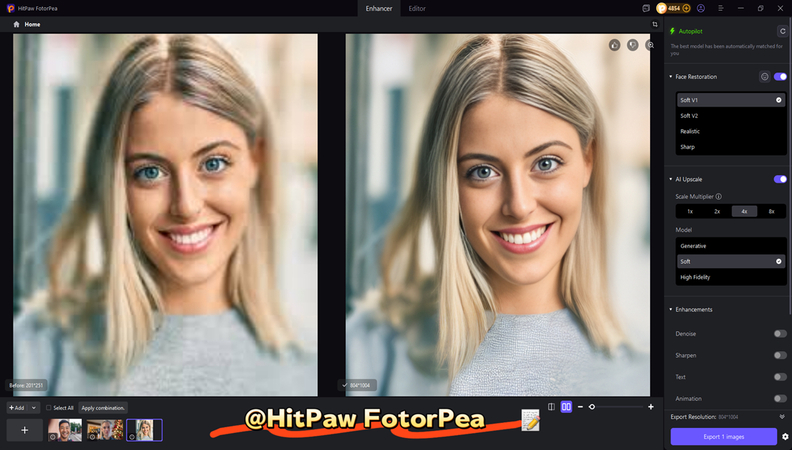Click the Add button
The image size is (792, 450).
tap(18, 408)
